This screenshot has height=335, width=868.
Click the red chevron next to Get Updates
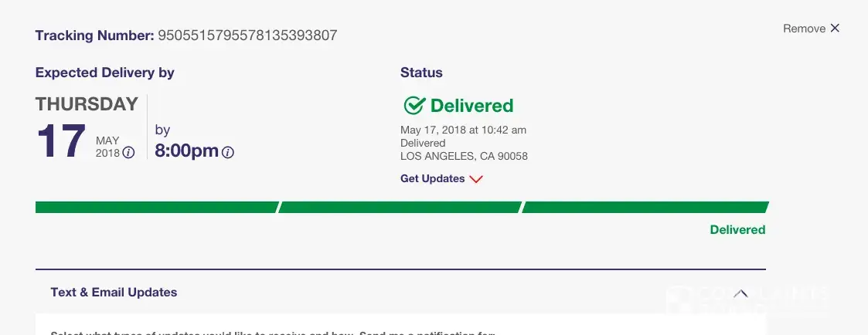click(476, 179)
